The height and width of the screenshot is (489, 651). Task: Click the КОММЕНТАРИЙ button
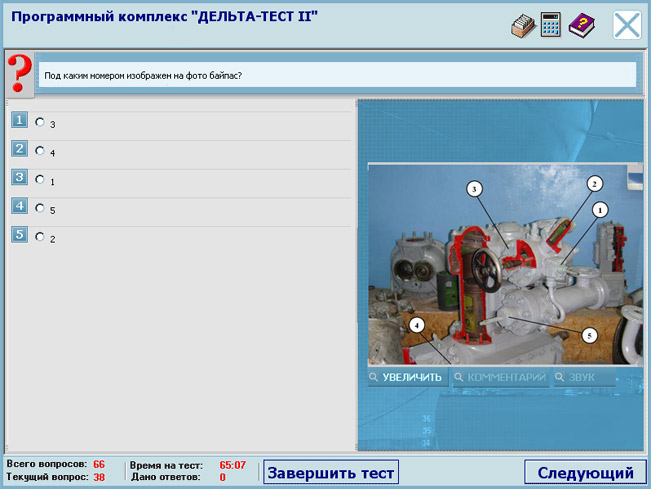501,377
